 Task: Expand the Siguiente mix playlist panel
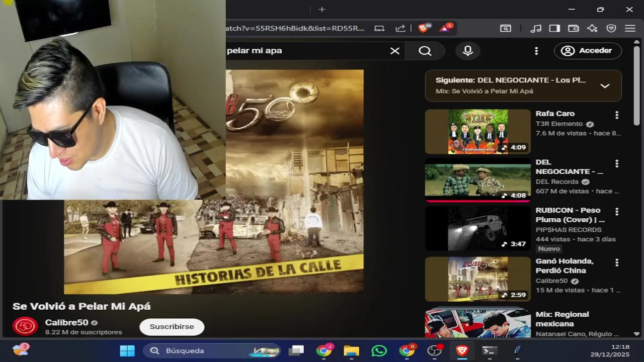[x=605, y=86]
